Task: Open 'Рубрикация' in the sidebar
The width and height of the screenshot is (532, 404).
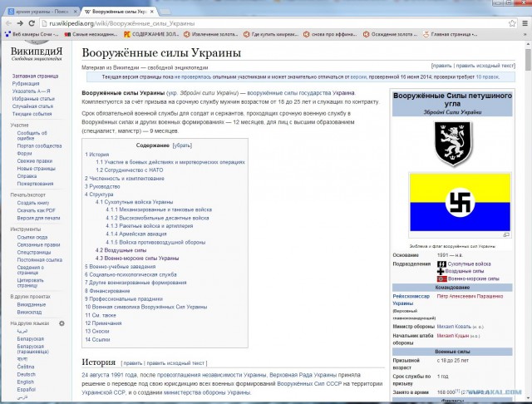Action: 26,83
